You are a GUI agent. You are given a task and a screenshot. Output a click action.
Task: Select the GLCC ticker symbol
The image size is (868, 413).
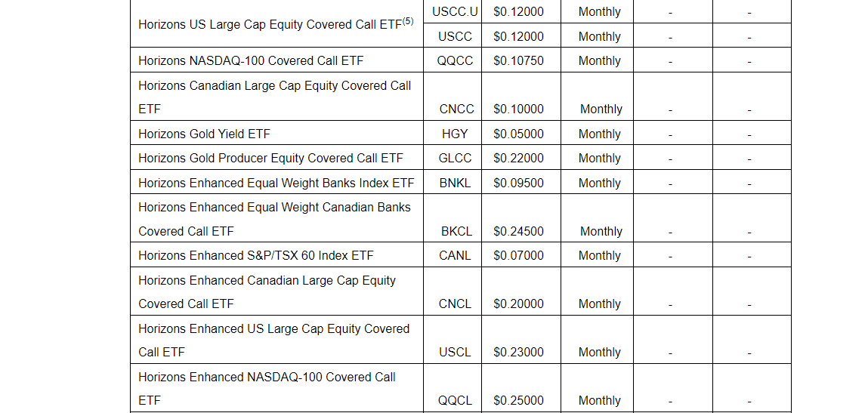455,158
